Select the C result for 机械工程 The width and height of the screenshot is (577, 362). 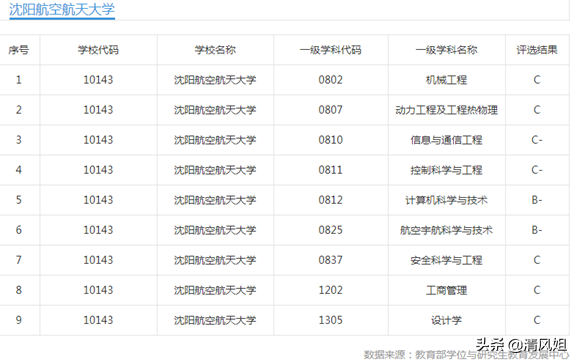[x=537, y=80]
